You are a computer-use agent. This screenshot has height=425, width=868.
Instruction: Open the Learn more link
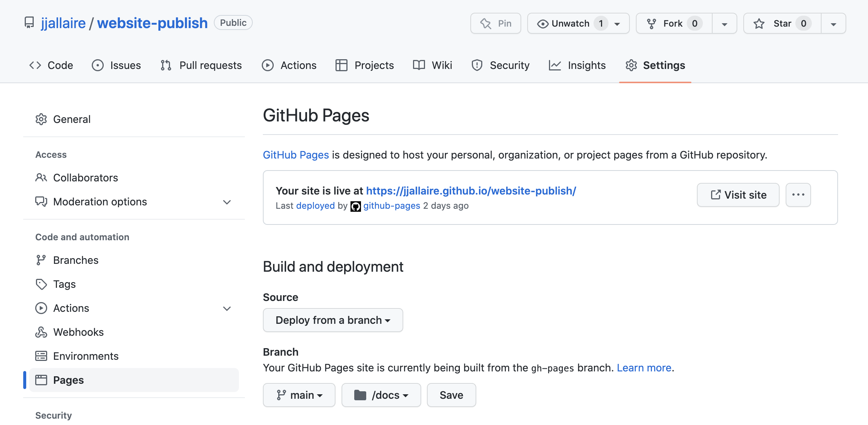point(644,368)
